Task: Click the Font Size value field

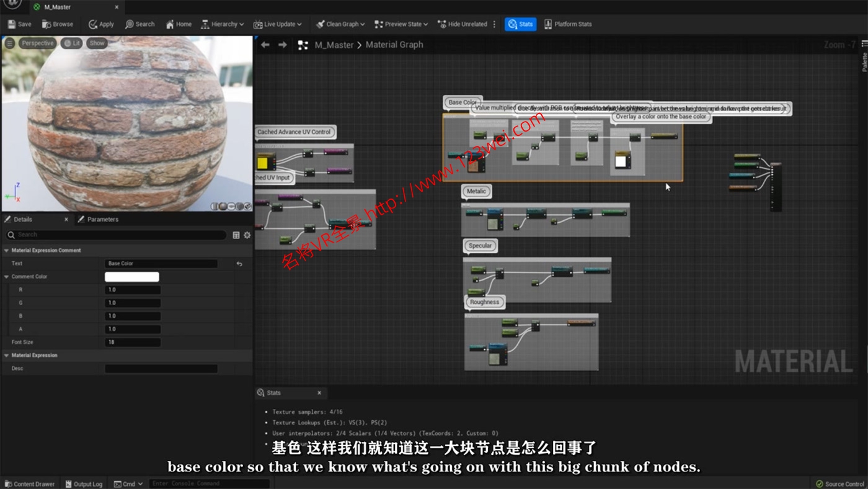Action: [x=133, y=343]
